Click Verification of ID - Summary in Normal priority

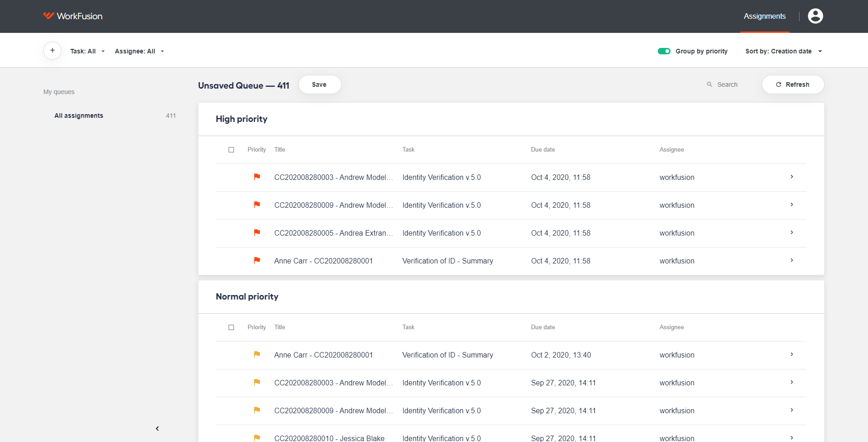coord(447,355)
